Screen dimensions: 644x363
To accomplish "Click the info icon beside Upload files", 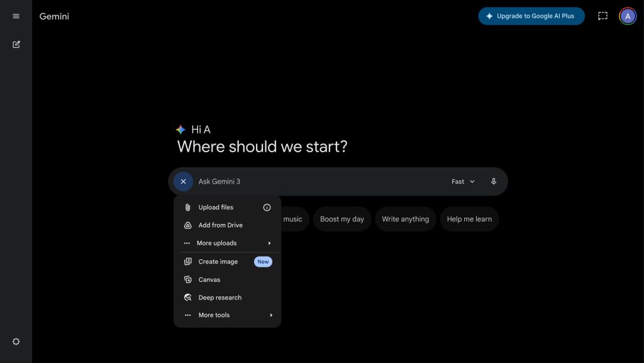I will pyautogui.click(x=267, y=208).
